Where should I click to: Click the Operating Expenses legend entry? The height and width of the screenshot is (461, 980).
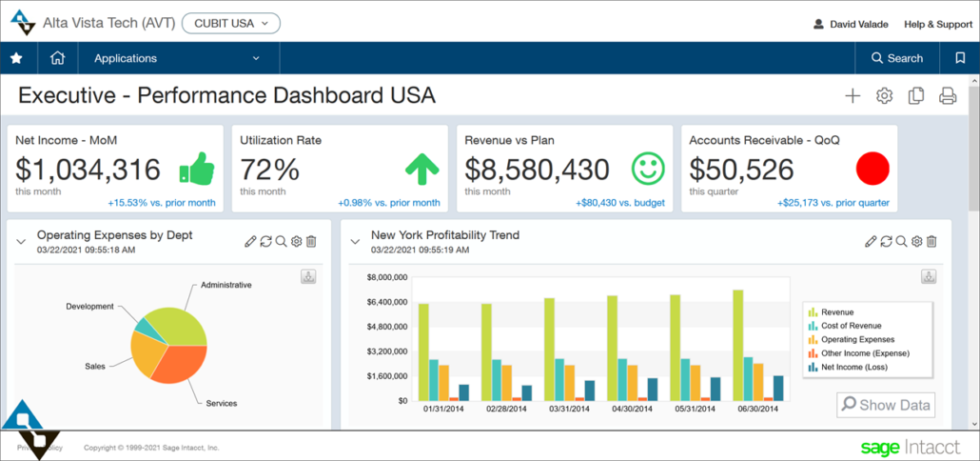[x=852, y=339]
